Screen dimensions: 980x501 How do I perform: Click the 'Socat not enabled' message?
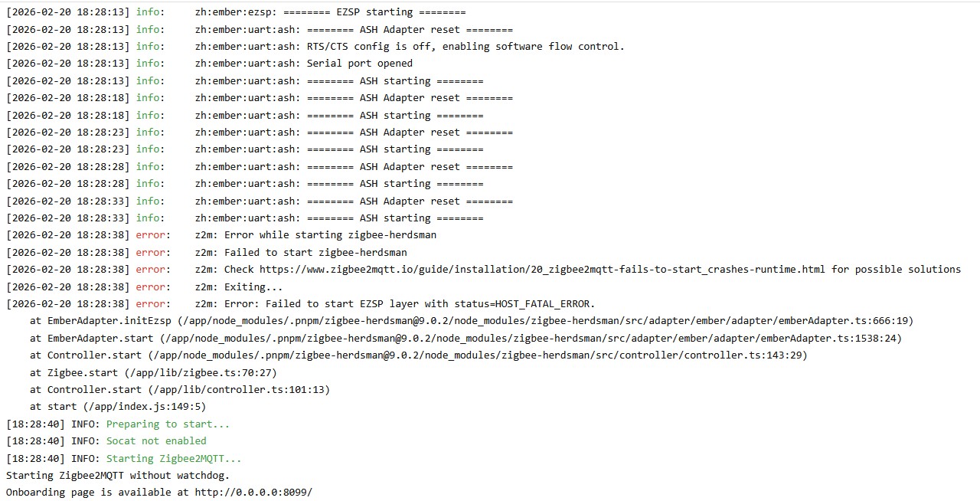click(156, 441)
